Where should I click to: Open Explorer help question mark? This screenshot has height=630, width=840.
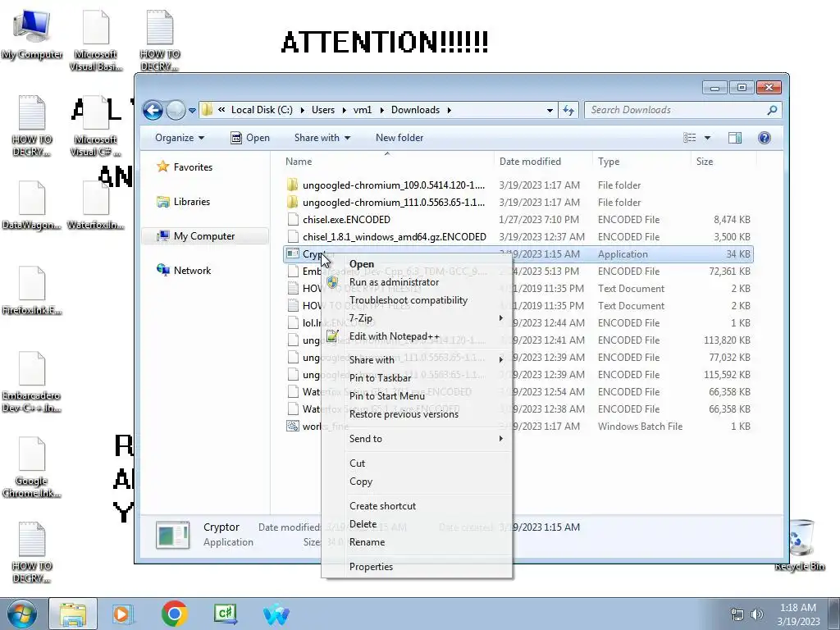pos(765,138)
